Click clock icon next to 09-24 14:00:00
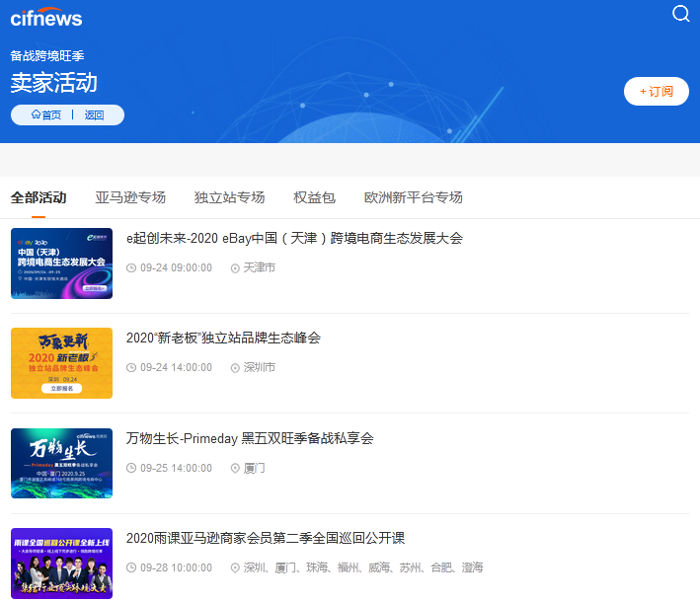Image resolution: width=700 pixels, height=603 pixels. [x=131, y=368]
